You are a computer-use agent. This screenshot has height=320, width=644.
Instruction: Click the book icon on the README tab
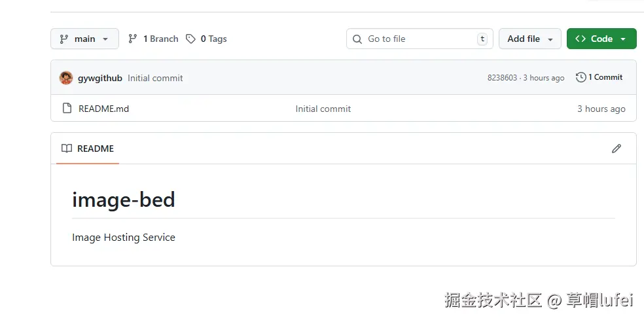(67, 149)
